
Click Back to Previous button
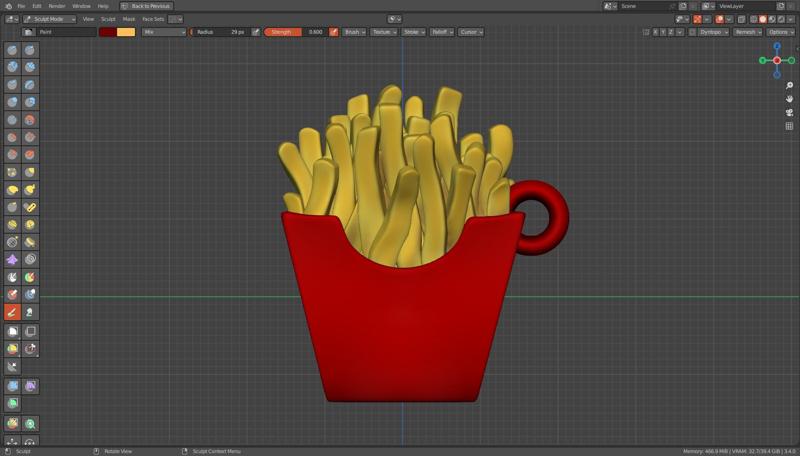click(146, 6)
